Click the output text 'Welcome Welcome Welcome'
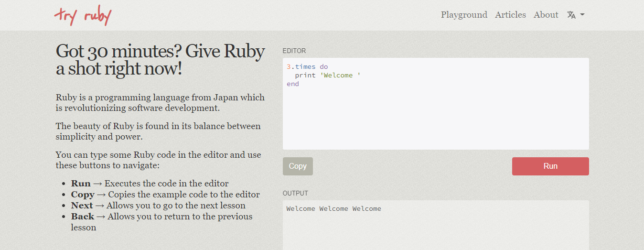 [x=333, y=208]
